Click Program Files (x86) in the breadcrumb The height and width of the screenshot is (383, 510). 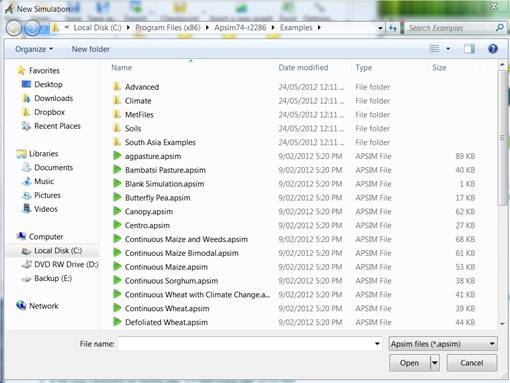168,28
